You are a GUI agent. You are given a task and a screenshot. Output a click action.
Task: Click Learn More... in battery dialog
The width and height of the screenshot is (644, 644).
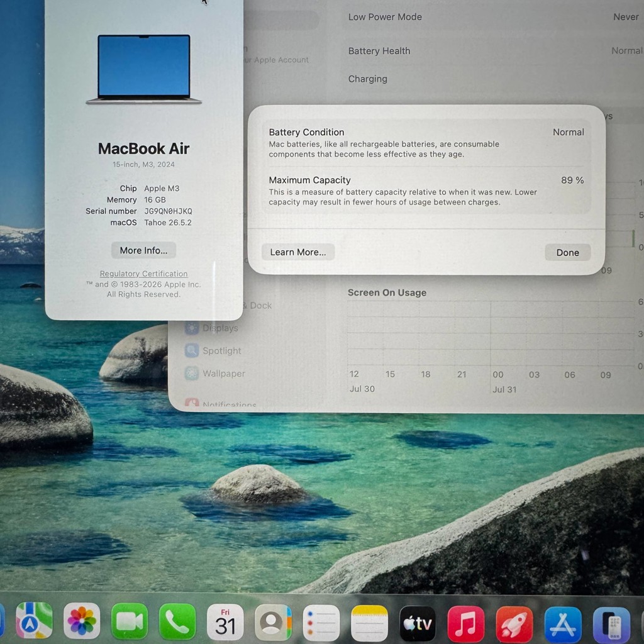[x=298, y=252]
